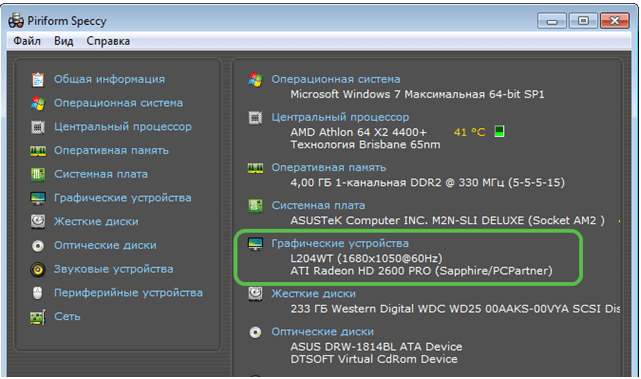Select Звуковые устройства in the sidebar
The width and height of the screenshot is (641, 379).
(x=113, y=269)
